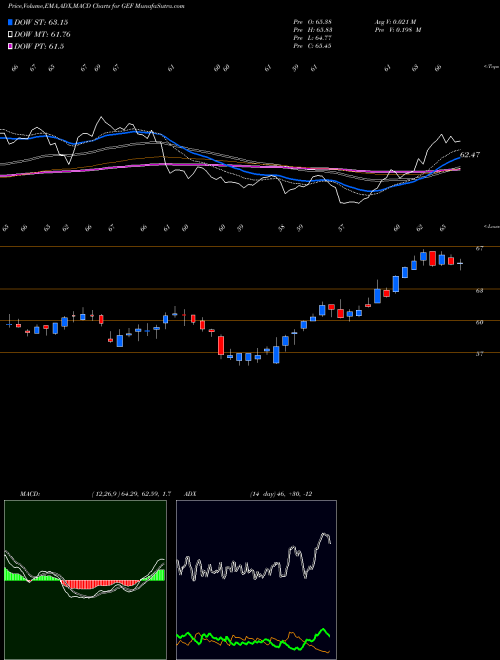Click the 60 price axis label

click(x=479, y=322)
